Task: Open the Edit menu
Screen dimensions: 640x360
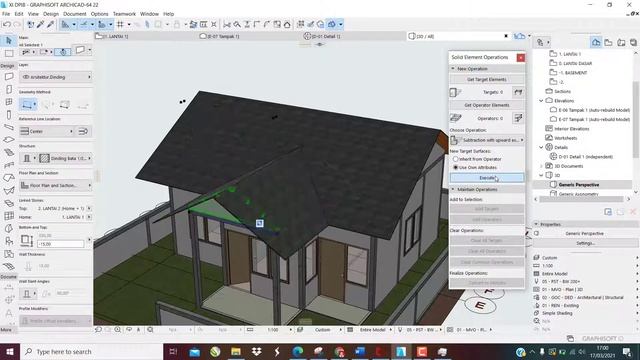Action: pos(19,13)
